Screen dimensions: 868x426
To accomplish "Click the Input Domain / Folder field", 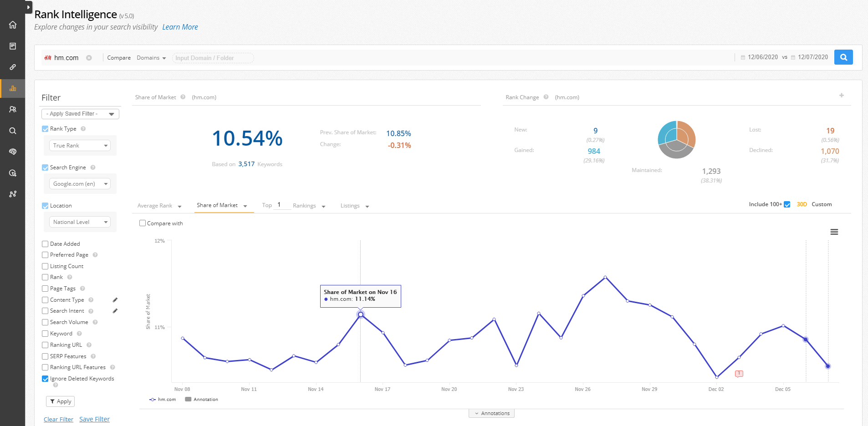I will point(213,58).
